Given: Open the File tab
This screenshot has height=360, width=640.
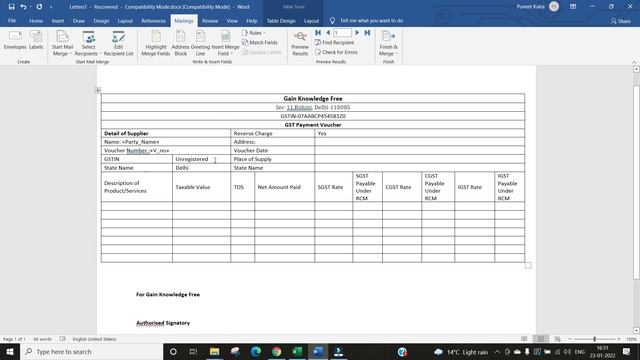Looking at the screenshot, I should coord(12,20).
